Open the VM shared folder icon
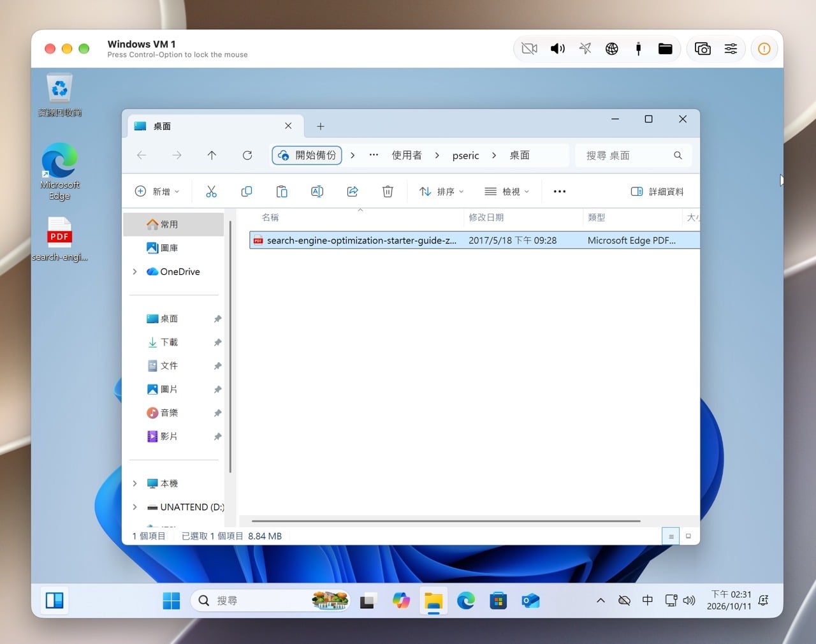 point(665,48)
